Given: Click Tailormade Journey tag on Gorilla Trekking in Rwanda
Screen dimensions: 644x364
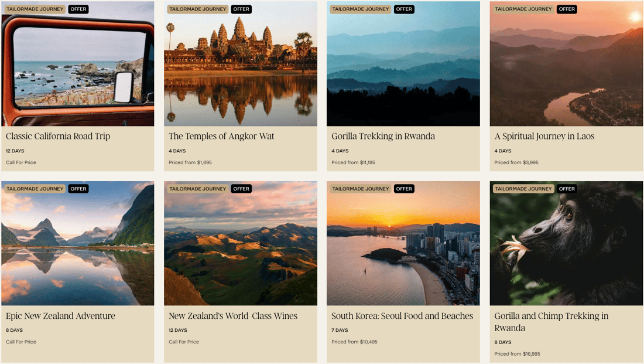Looking at the screenshot, I should [361, 9].
